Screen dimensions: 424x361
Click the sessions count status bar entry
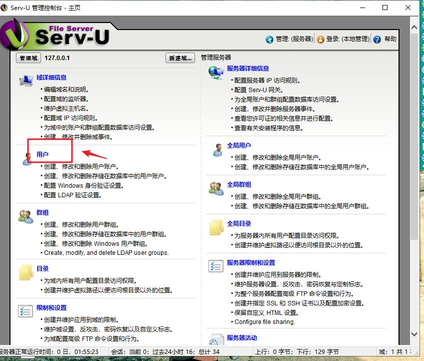pos(166,352)
